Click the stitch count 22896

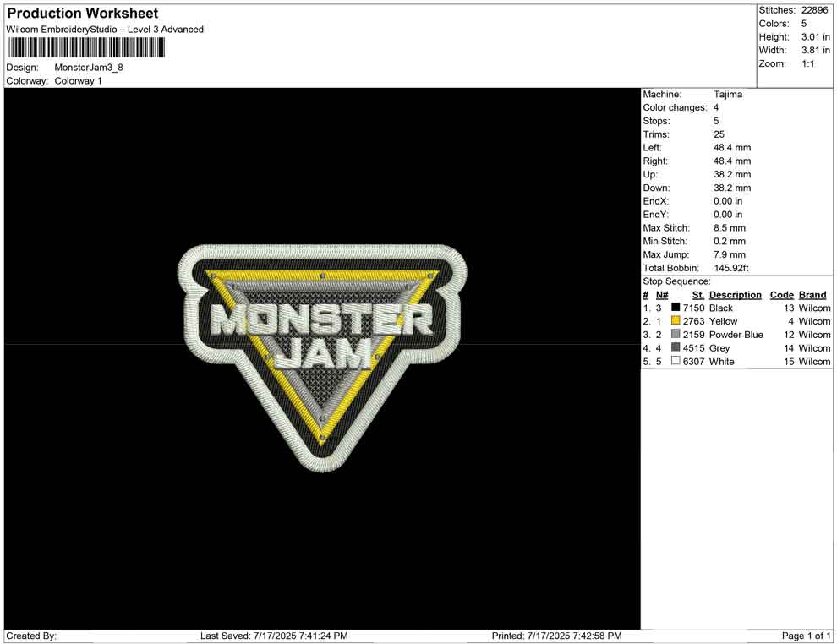(x=814, y=10)
